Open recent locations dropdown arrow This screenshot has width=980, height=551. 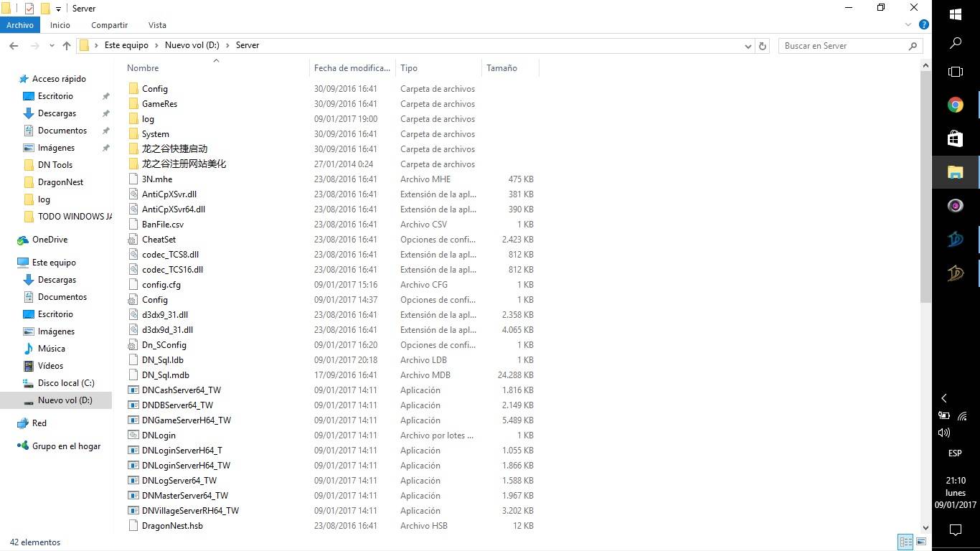coord(52,45)
